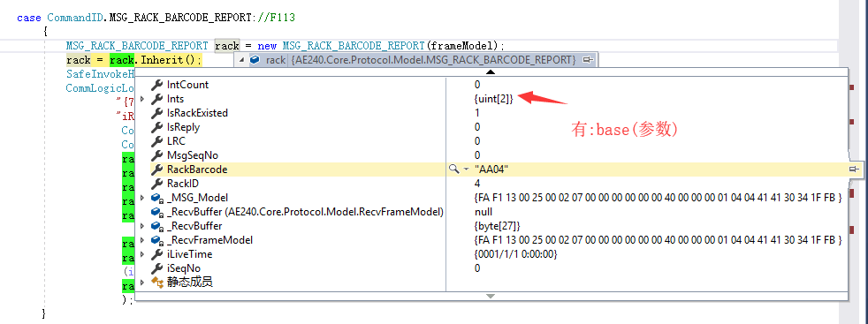Click the locked field icon beside _MSG_Model
This screenshot has height=324, width=868.
(156, 198)
